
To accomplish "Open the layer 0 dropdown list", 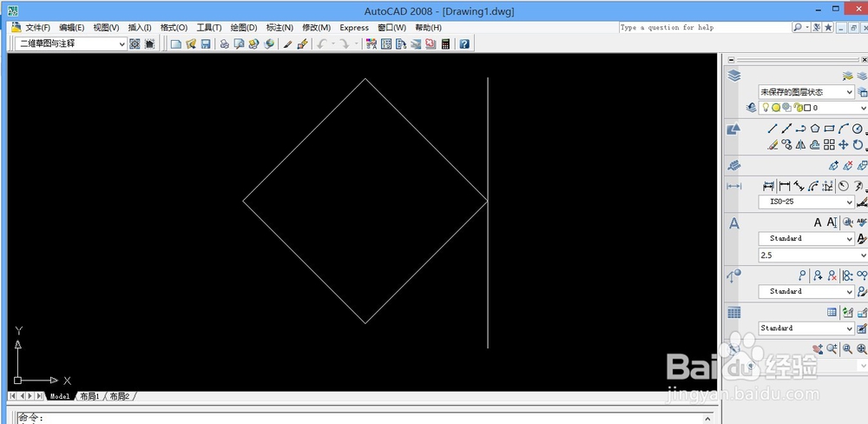I will [863, 108].
